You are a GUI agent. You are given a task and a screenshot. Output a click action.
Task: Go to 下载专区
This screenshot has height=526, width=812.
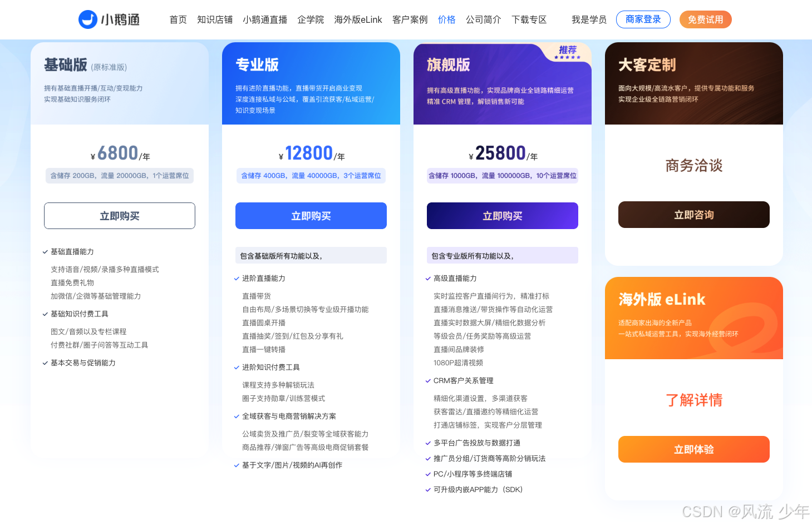pos(529,19)
